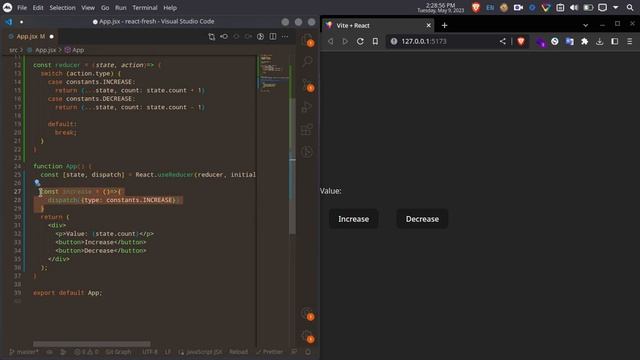Go back in the browser
Viewport: 640px width, 360px height.
click(x=331, y=41)
